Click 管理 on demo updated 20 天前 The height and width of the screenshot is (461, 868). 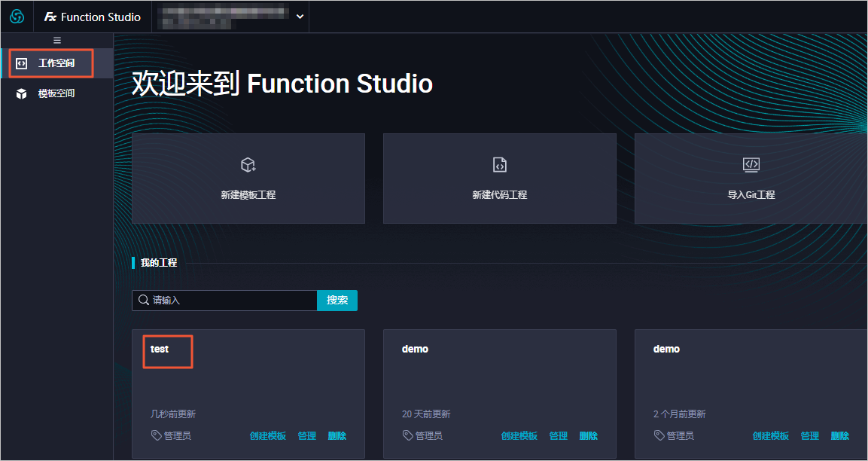(559, 436)
